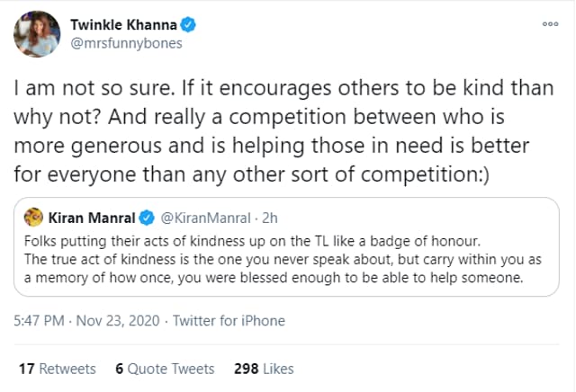The image size is (576, 392).
Task: Open the Twitter for iPhone source link
Action: pyautogui.click(x=229, y=321)
